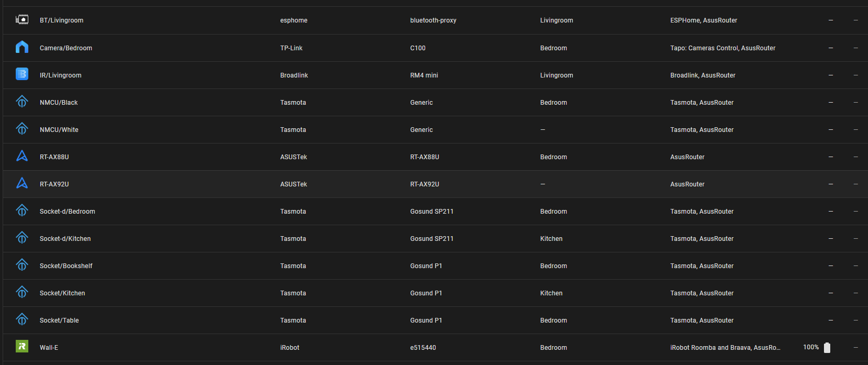Image resolution: width=868 pixels, height=365 pixels.
Task: Click the iRobot icon beside Wall-E
Action: pos(22,347)
